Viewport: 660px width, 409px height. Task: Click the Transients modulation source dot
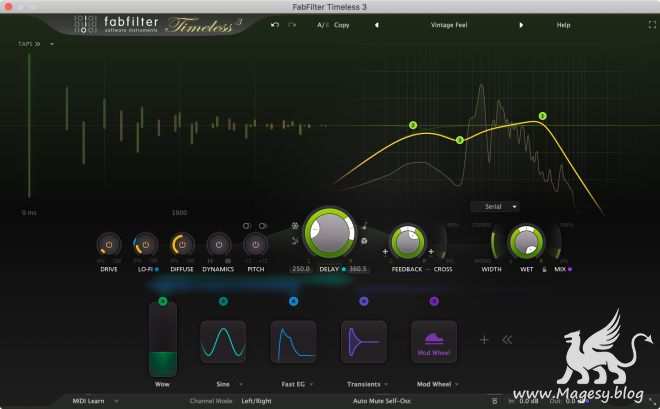point(364,301)
